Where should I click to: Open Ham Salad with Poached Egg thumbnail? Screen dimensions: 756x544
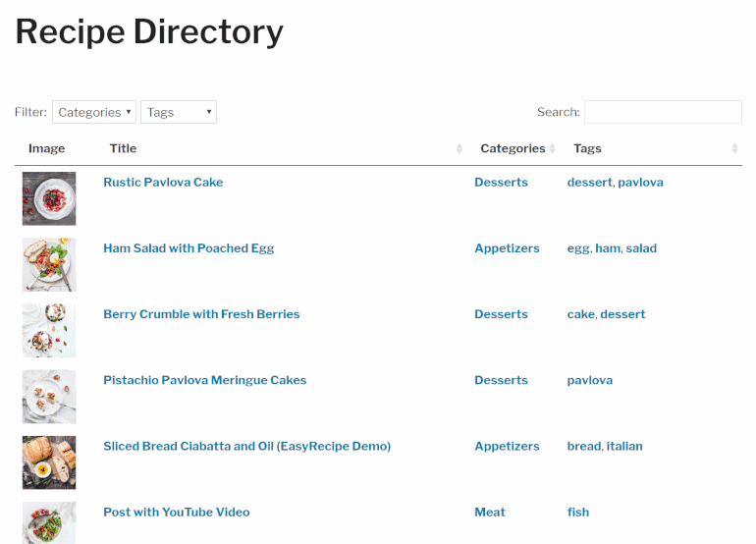[49, 265]
